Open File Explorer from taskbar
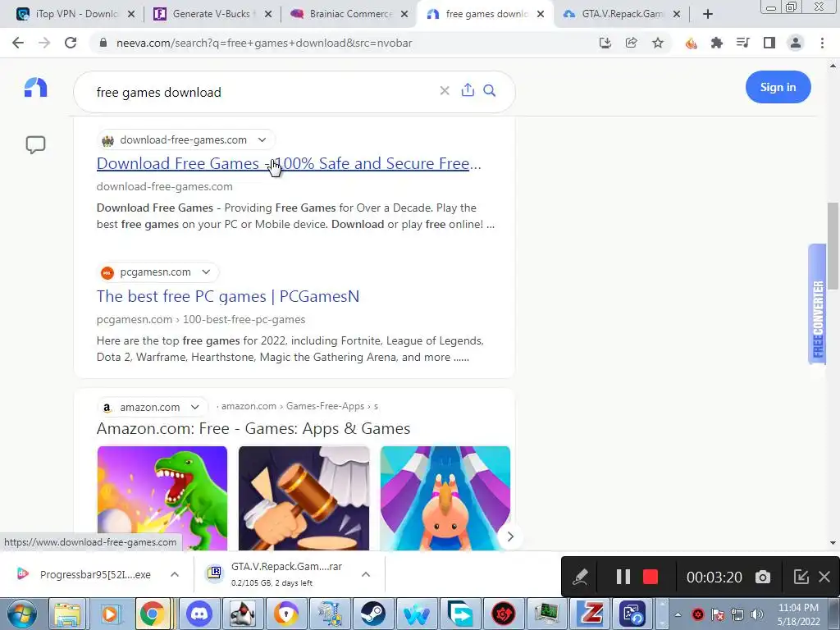The width and height of the screenshot is (840, 630). 67,614
